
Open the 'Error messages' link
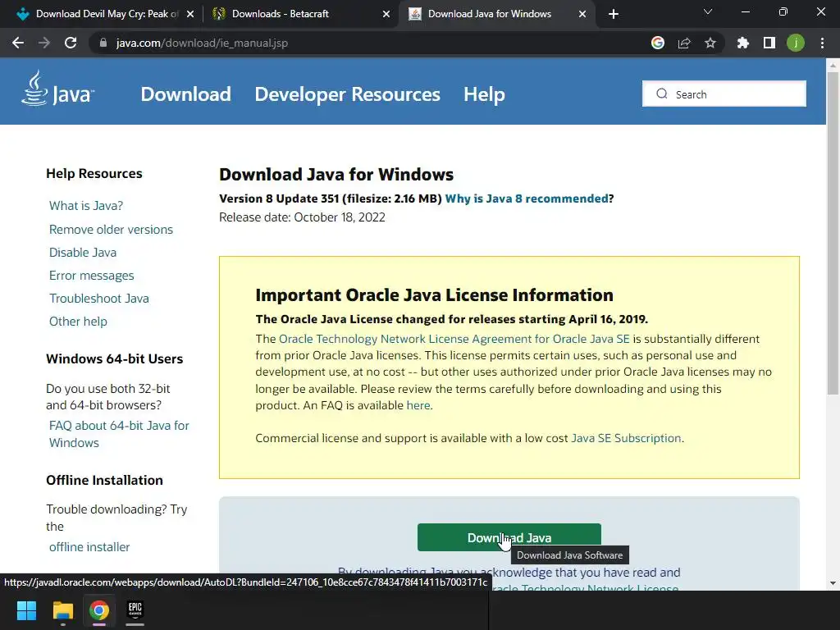[92, 276]
